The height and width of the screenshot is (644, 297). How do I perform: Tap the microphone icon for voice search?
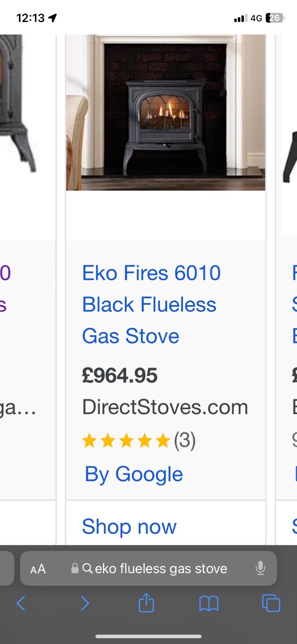(x=261, y=568)
